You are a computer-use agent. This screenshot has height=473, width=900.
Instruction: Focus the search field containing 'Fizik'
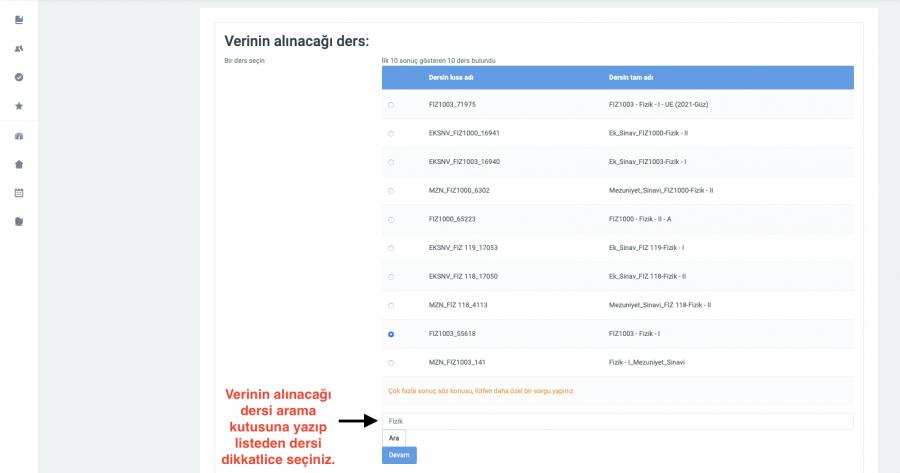coord(617,422)
